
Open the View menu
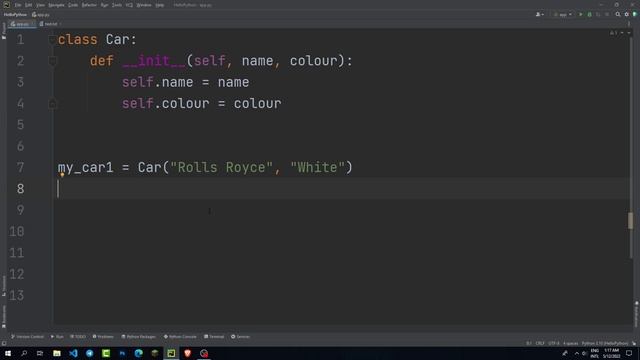click(x=40, y=5)
